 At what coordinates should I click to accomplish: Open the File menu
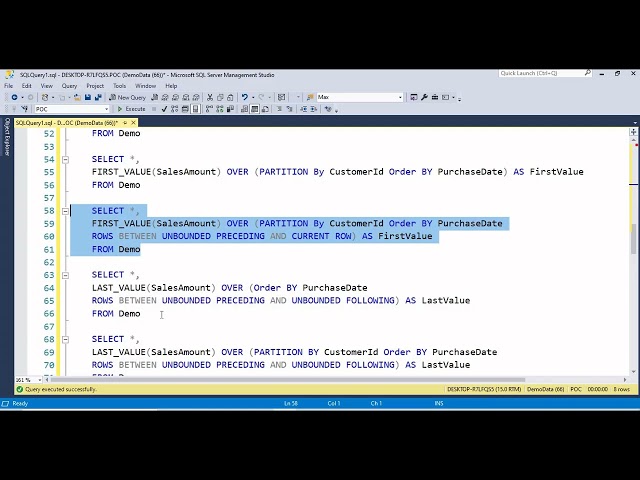tap(9, 86)
